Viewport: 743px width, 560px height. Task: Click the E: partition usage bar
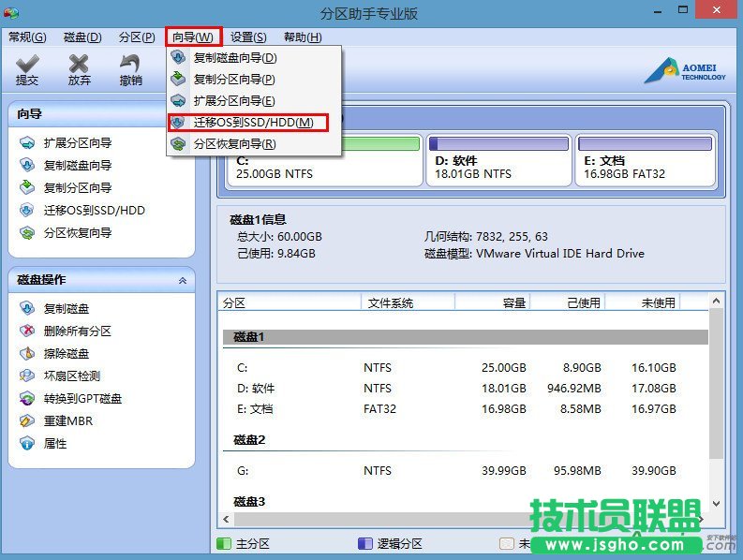tap(645, 143)
